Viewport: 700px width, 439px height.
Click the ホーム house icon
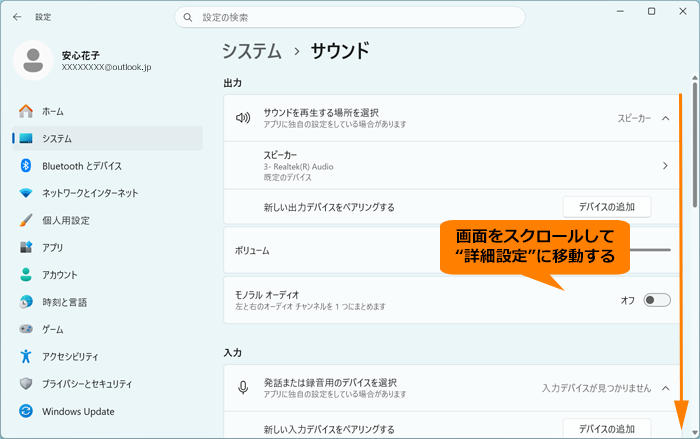pyautogui.click(x=26, y=111)
